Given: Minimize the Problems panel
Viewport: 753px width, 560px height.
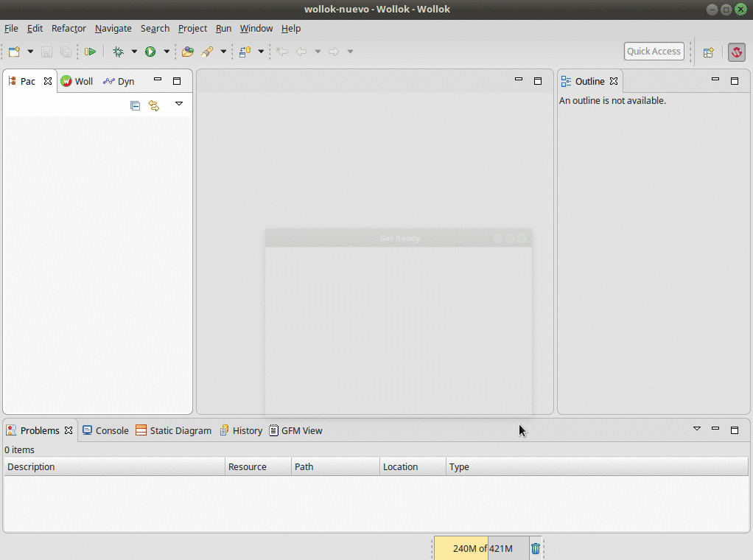Looking at the screenshot, I should coord(715,428).
